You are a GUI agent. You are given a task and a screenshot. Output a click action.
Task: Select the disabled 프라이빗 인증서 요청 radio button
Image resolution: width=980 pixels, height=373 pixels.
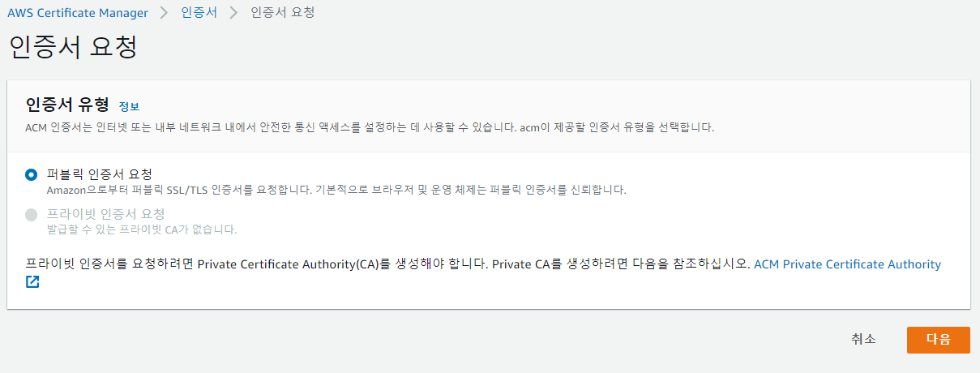(31, 215)
